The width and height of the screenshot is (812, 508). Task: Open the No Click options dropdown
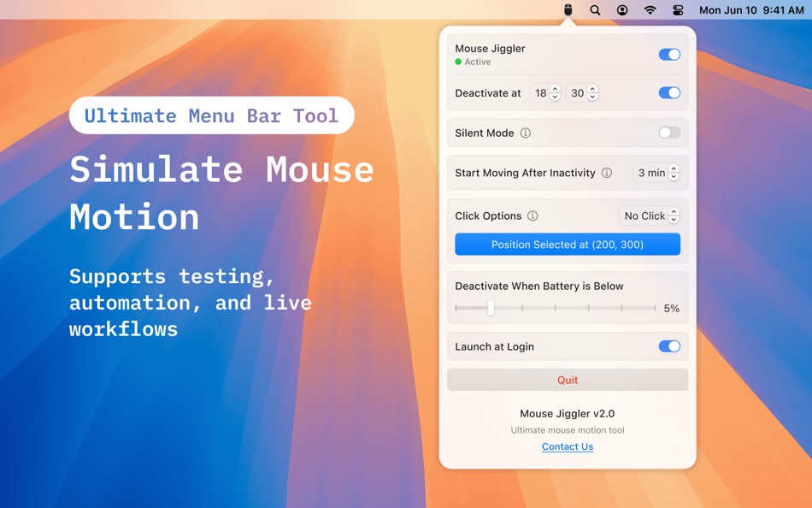(x=650, y=216)
